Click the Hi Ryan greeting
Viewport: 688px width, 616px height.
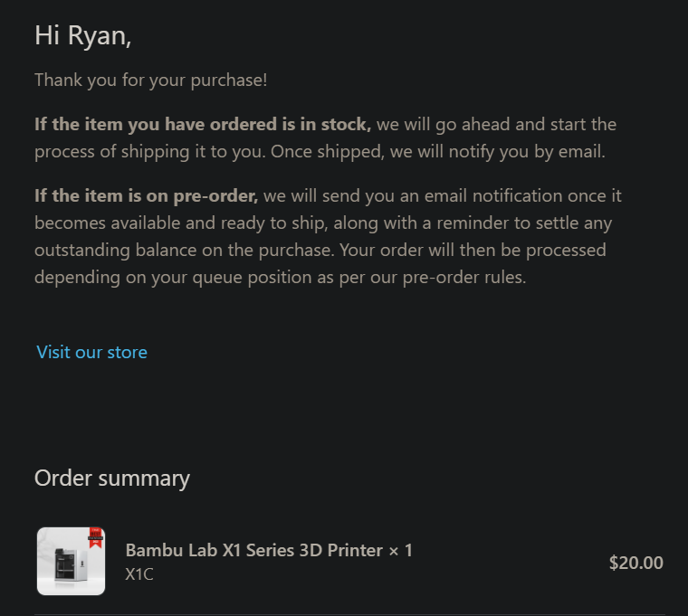coord(83,35)
